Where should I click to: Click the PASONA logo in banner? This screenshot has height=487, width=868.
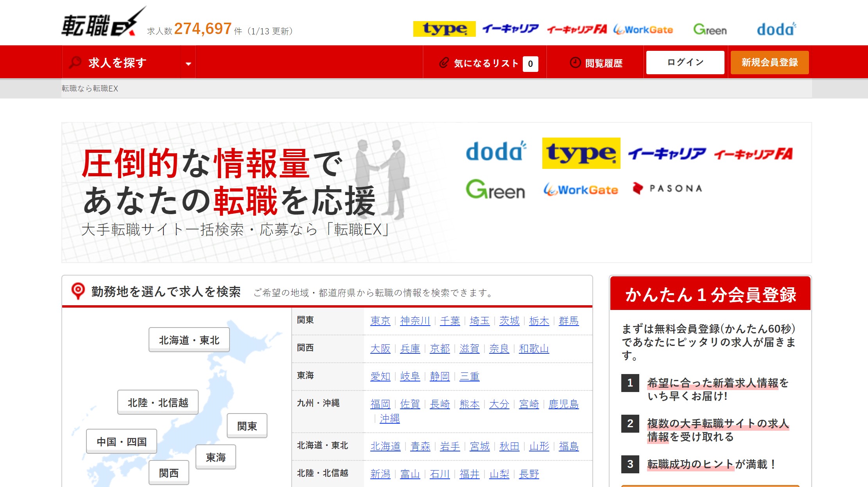pyautogui.click(x=667, y=188)
